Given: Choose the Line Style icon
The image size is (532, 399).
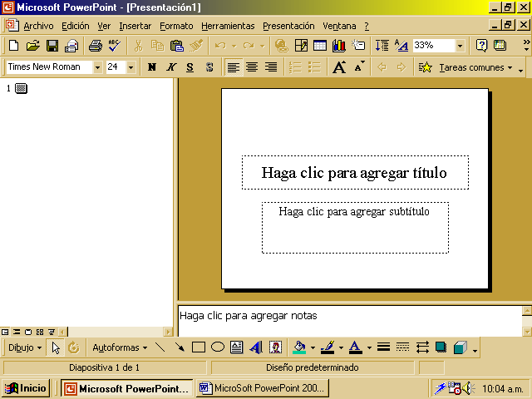Looking at the screenshot, I should pyautogui.click(x=383, y=347).
